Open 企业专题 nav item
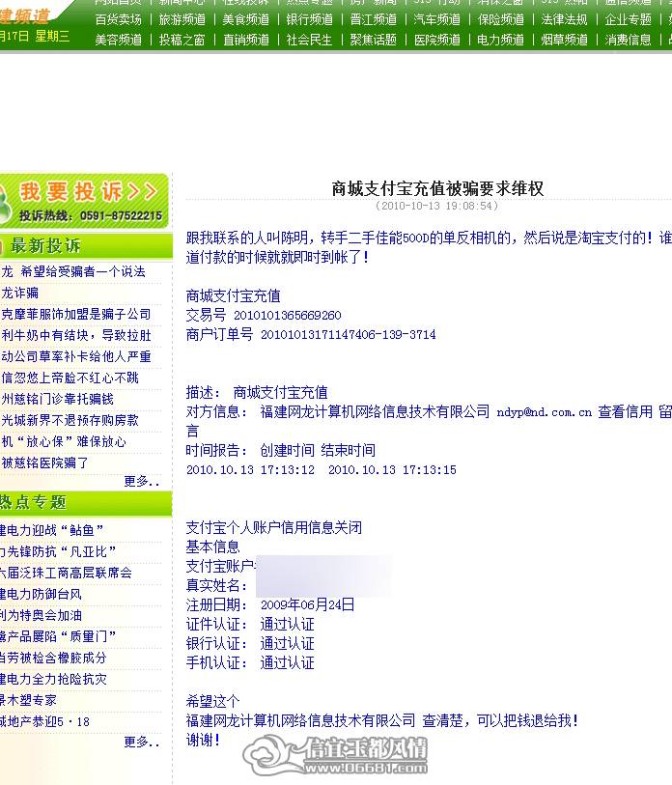This screenshot has height=785, width=672. click(x=628, y=19)
